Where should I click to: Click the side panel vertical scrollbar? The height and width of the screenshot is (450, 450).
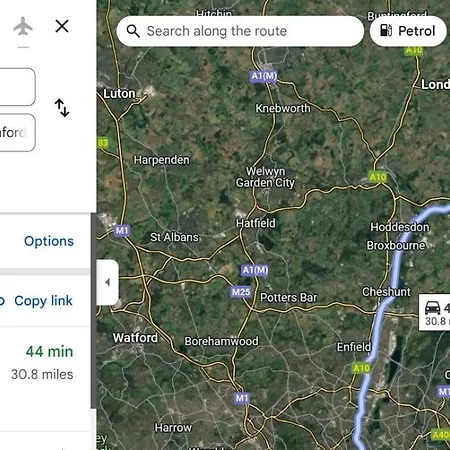[x=94, y=310]
